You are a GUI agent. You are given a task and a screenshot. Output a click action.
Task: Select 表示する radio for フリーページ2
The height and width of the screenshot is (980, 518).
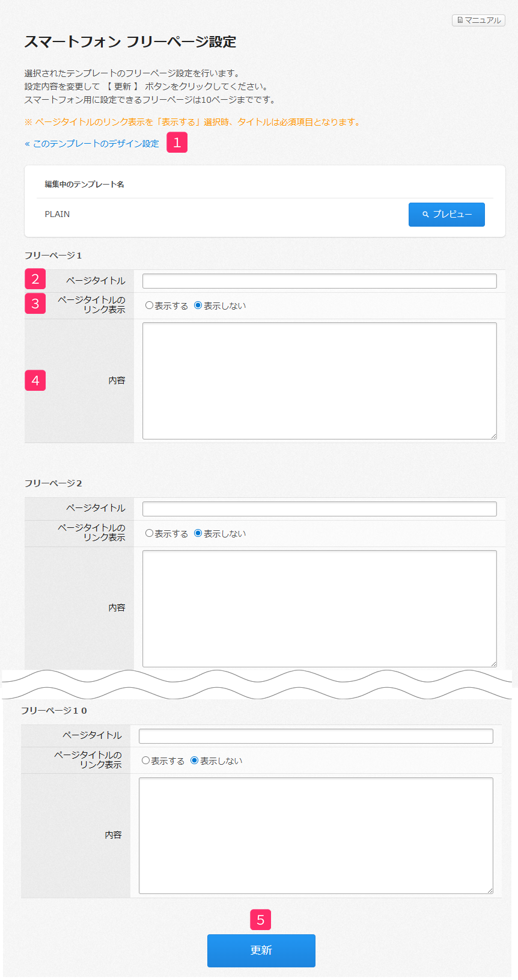click(x=150, y=533)
